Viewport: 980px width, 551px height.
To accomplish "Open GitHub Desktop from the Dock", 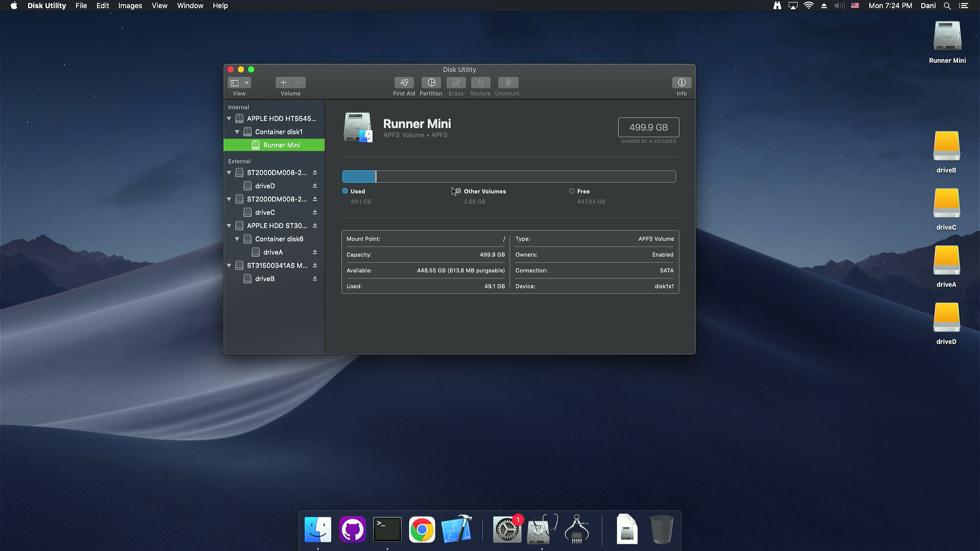I will (x=353, y=530).
